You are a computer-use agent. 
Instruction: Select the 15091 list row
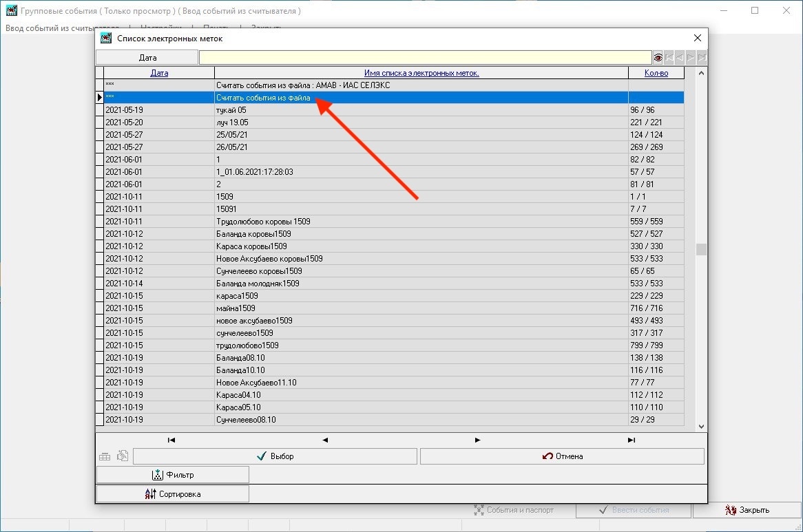394,209
